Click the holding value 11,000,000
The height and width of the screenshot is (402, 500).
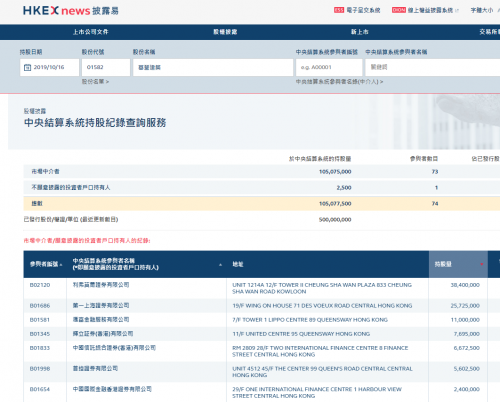465,320
